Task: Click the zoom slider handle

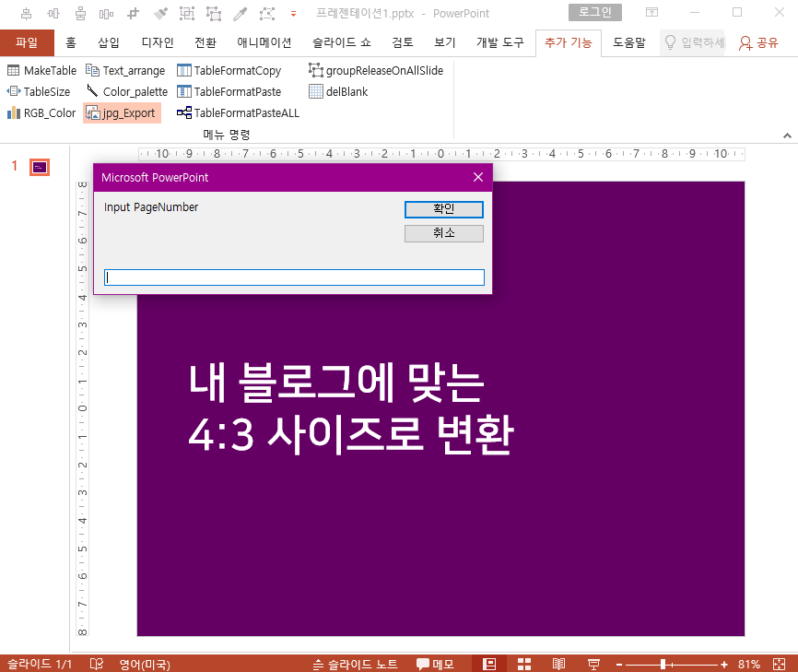Action: [x=663, y=665]
